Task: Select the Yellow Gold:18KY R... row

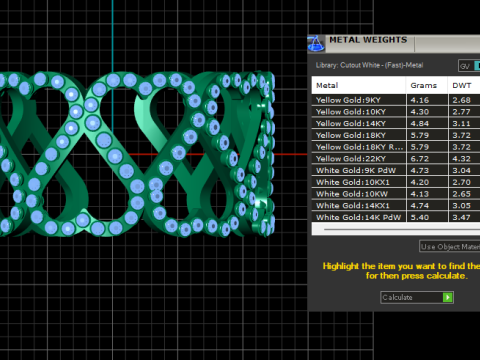Action: [x=396, y=147]
